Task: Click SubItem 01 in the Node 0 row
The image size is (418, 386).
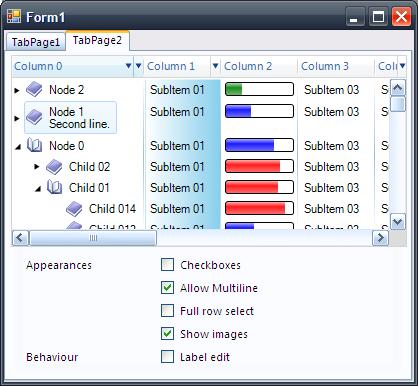Action: 177,146
